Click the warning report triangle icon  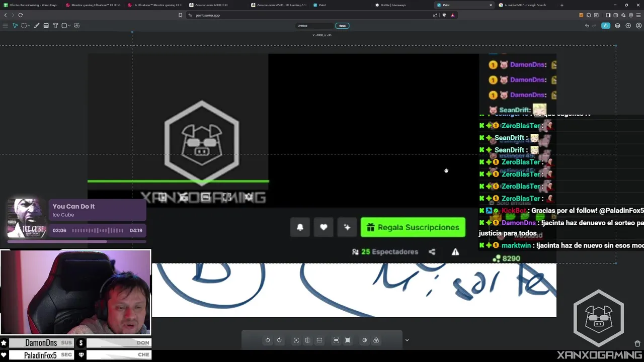tap(455, 252)
